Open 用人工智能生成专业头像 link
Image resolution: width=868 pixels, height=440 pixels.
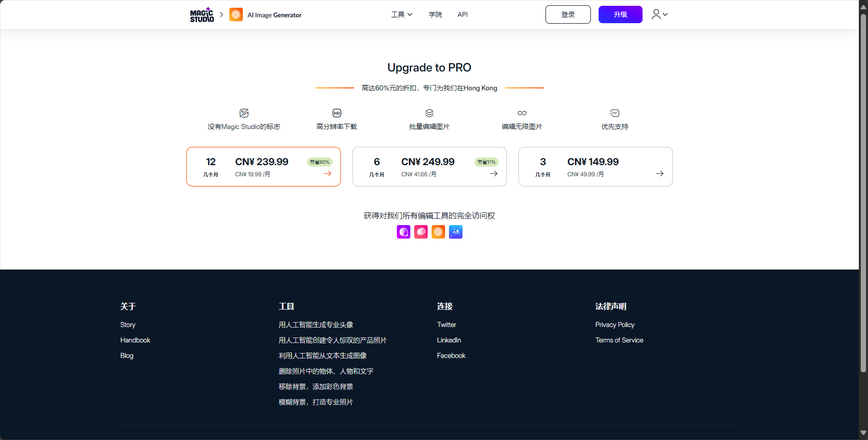click(x=316, y=325)
